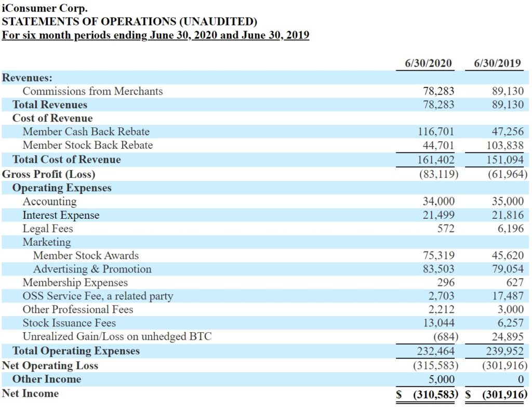Select the Total Cost of Revenue label
This screenshot has height=407, width=532.
tap(66, 159)
